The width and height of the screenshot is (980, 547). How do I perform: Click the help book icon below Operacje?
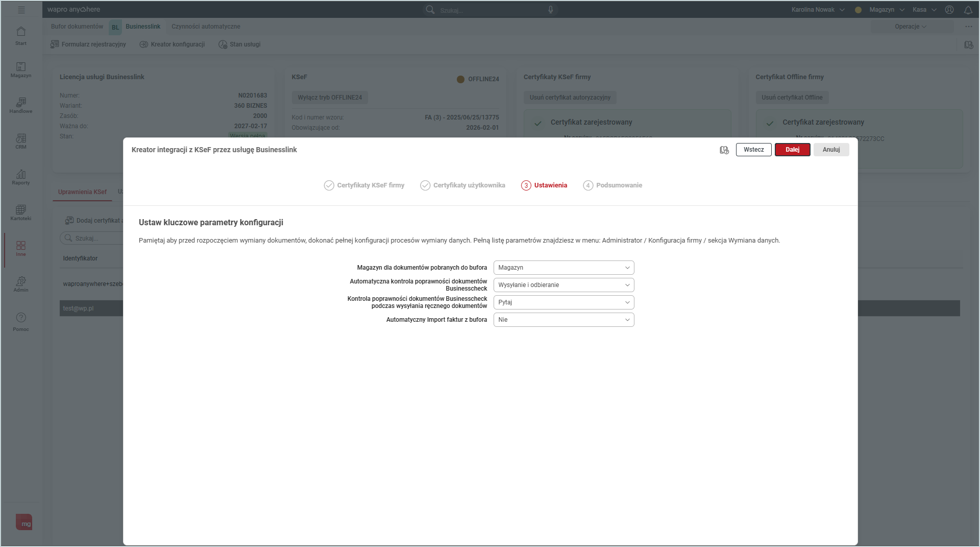969,45
